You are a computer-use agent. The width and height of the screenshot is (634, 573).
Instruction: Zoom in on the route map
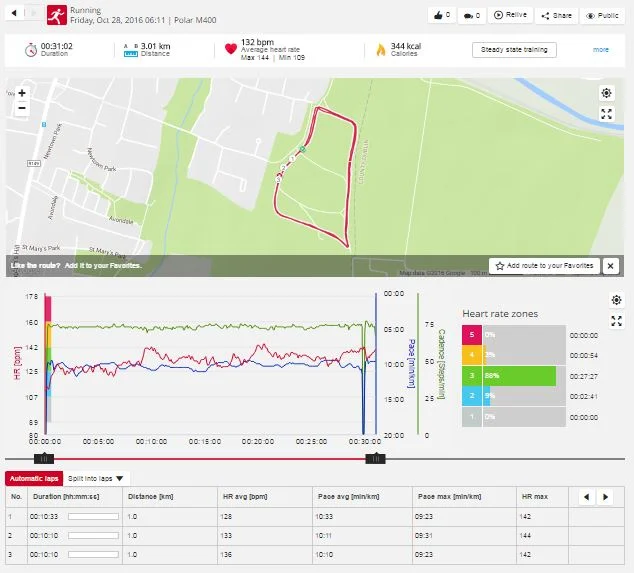(x=22, y=92)
